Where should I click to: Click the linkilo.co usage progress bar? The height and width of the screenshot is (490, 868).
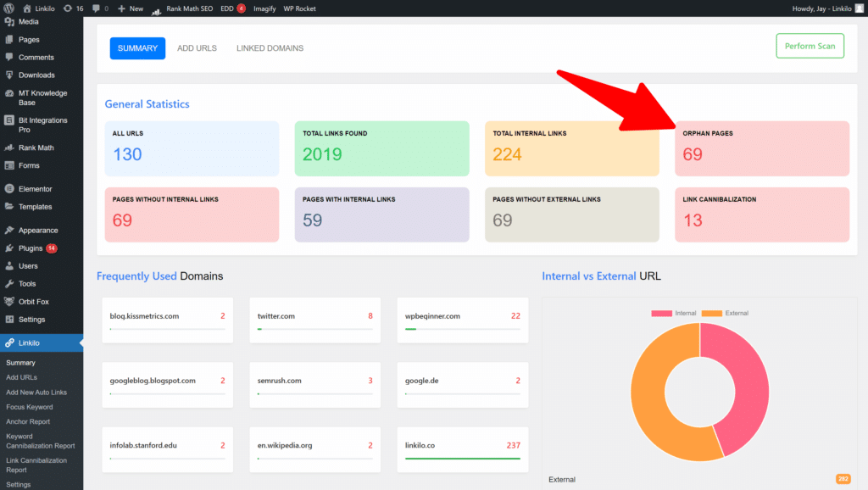pos(463,459)
